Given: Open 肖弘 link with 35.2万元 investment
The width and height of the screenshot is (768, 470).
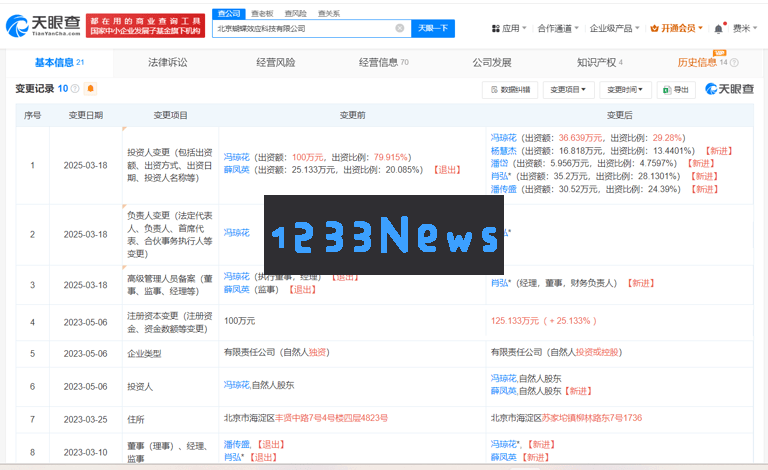Looking at the screenshot, I should [501, 176].
